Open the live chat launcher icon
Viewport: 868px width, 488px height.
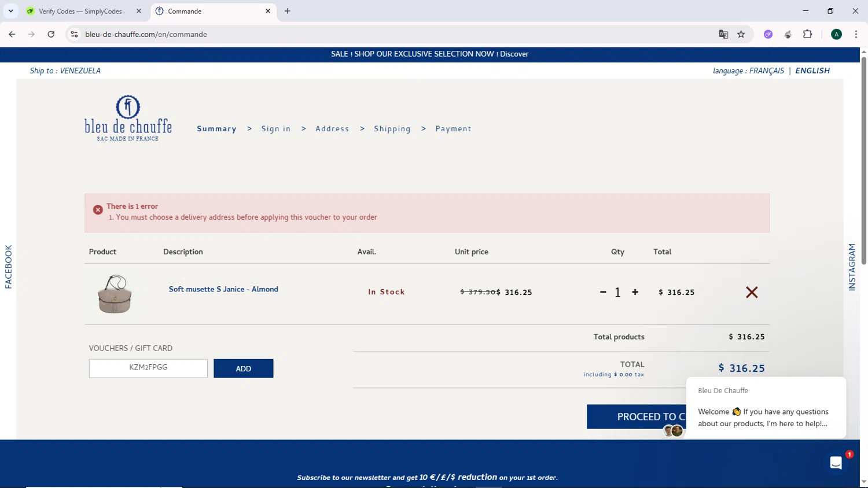pos(836,463)
